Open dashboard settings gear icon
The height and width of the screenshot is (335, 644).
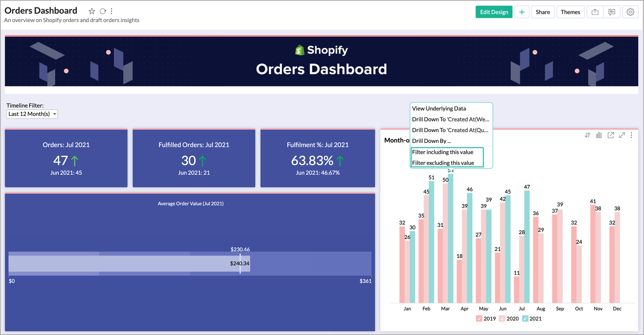coord(630,12)
